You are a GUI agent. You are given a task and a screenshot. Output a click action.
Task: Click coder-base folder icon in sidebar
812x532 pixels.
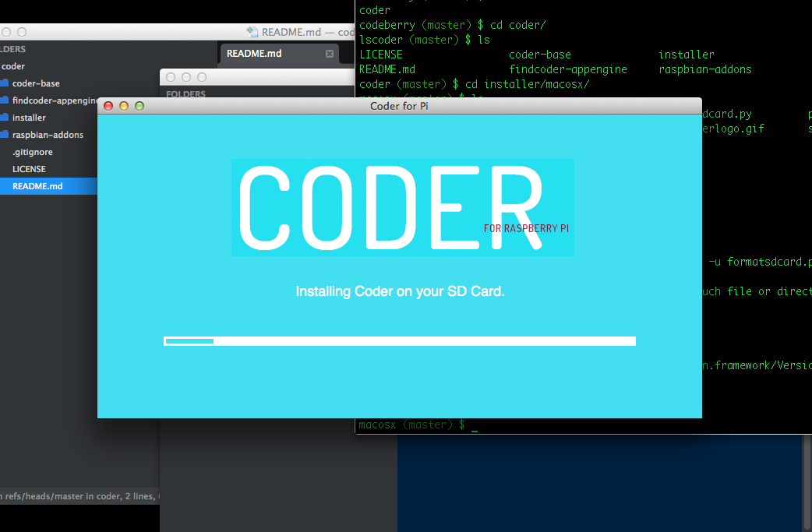pos(4,83)
